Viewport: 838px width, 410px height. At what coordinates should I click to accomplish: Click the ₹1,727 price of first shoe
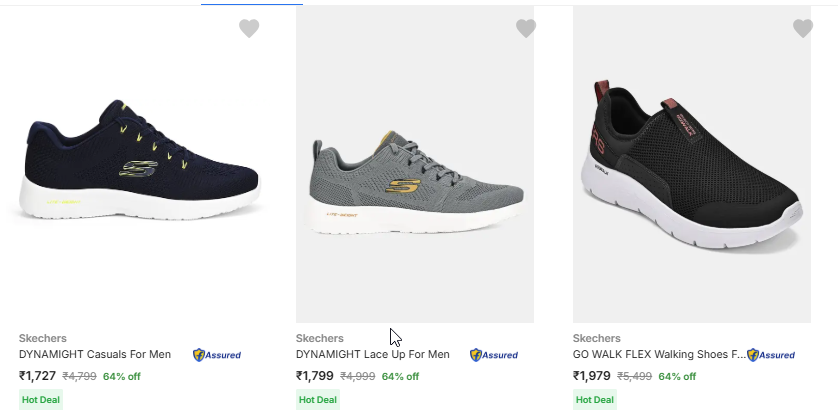38,376
